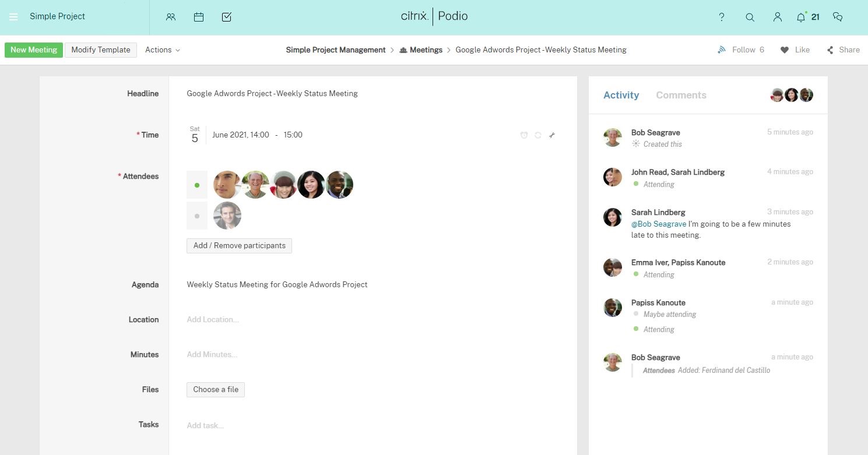This screenshot has height=455, width=868.
Task: Toggle Like on this meeting
Action: pos(795,50)
